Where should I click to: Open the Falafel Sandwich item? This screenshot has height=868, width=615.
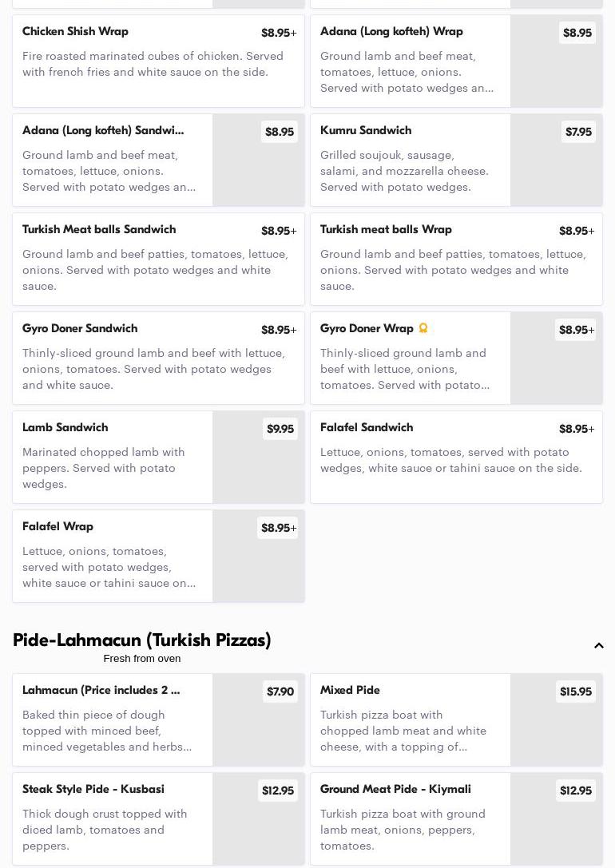click(x=456, y=457)
